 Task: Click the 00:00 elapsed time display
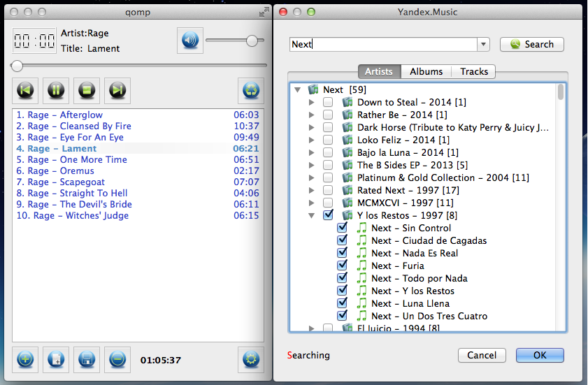tap(34, 41)
